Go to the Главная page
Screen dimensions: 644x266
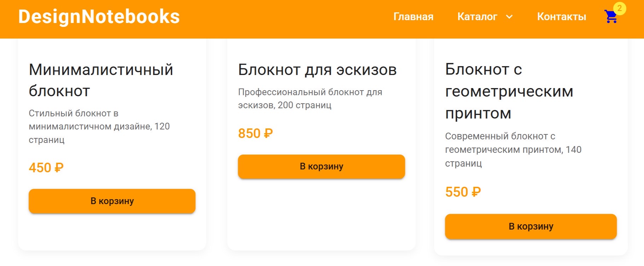tap(413, 17)
